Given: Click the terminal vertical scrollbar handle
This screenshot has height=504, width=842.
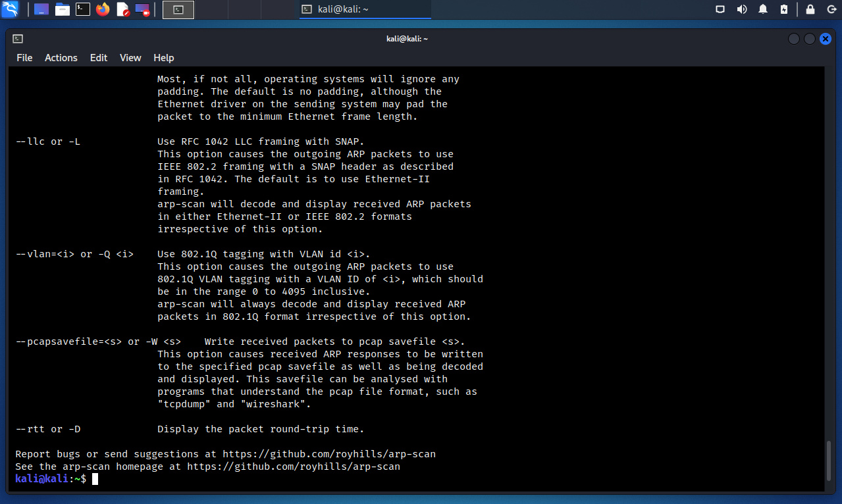Looking at the screenshot, I should point(828,463).
